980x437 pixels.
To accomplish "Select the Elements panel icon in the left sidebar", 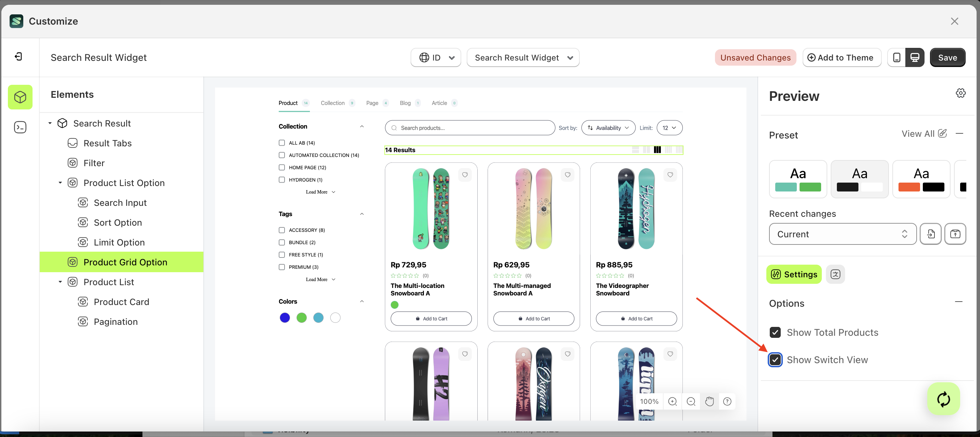I will pyautogui.click(x=20, y=97).
